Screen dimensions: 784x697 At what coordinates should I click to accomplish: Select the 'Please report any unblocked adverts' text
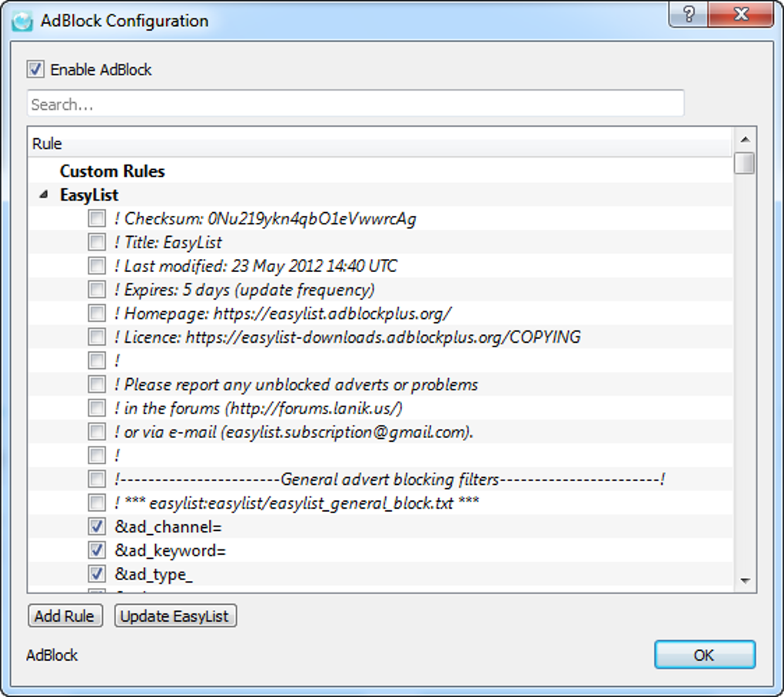pos(296,384)
